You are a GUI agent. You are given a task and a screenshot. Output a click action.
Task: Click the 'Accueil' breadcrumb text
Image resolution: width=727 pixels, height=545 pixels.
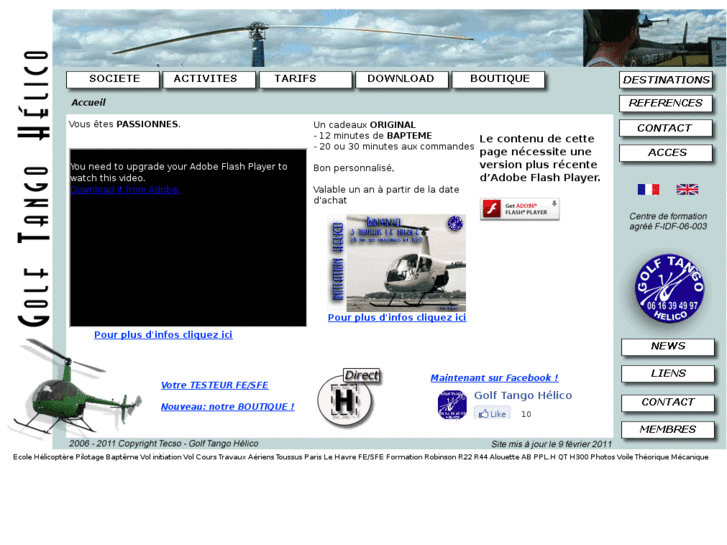tap(88, 103)
